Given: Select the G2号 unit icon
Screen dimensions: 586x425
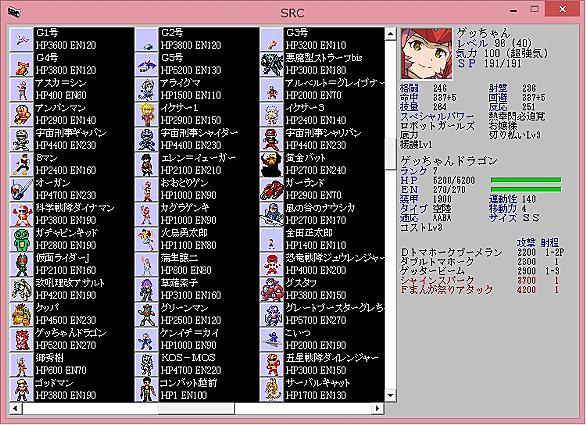Looking at the screenshot, I should (146, 39).
